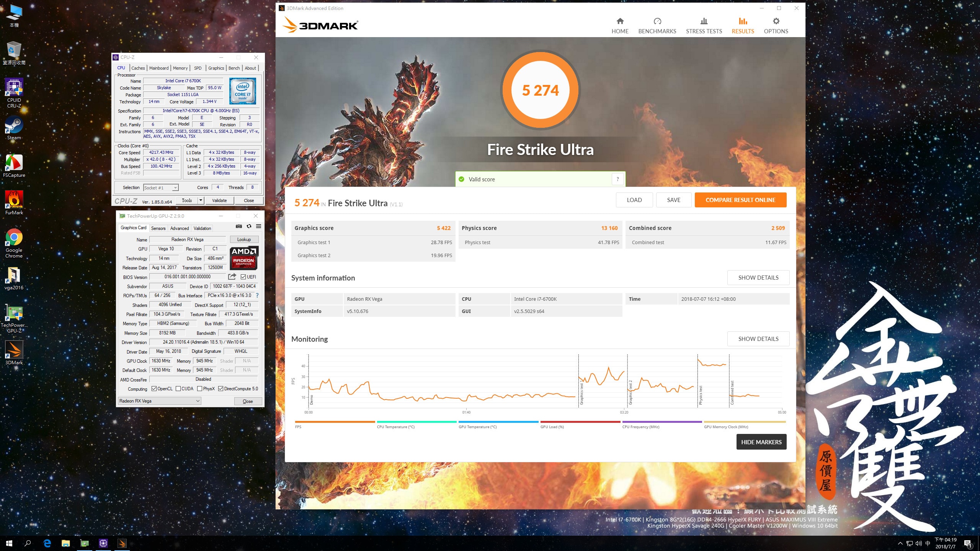
Task: Switch to the Sensors tab in GPU-Z
Action: [158, 228]
